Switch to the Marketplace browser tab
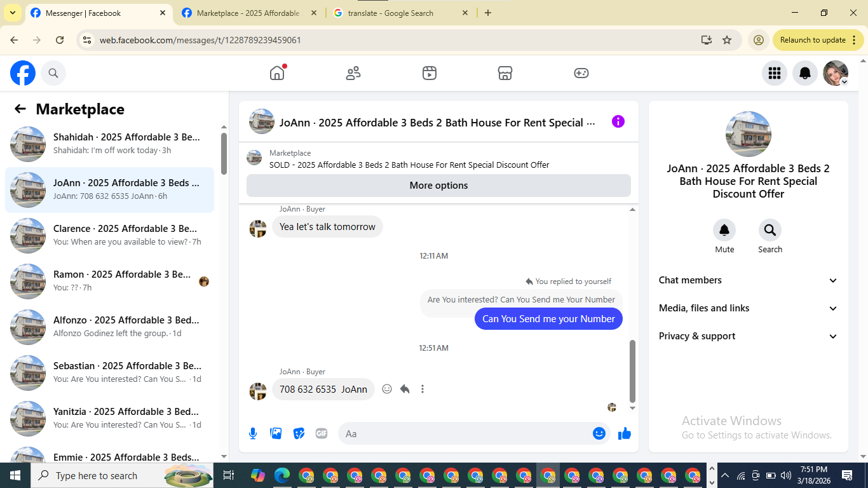Image resolution: width=868 pixels, height=488 pixels. 248,13
